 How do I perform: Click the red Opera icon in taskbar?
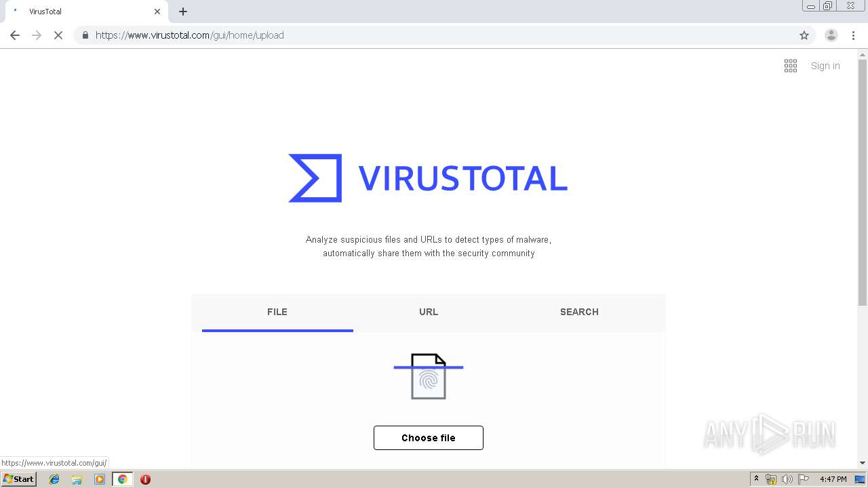click(145, 479)
